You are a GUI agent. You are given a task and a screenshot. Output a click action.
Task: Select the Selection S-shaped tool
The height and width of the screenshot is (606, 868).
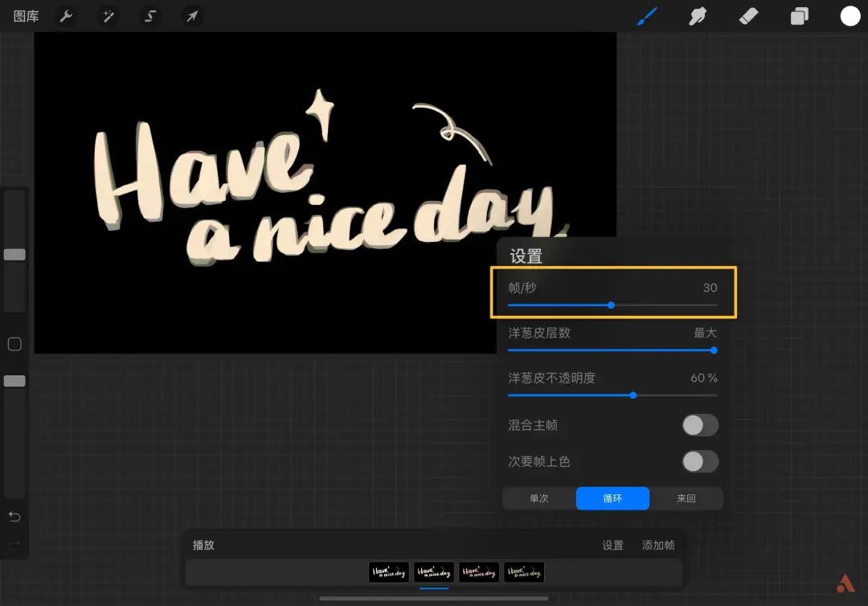(150, 16)
